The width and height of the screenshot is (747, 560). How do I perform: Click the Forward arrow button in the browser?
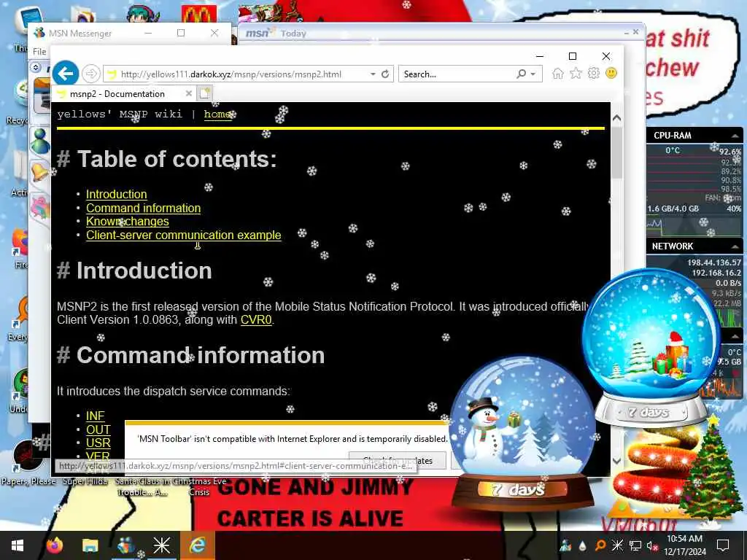[x=90, y=74]
